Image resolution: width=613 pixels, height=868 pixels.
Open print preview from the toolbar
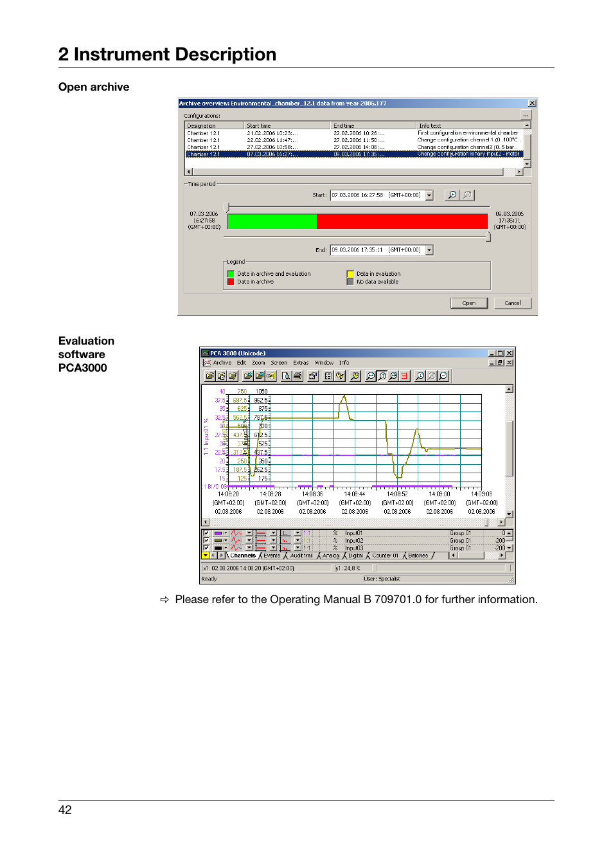point(286,376)
